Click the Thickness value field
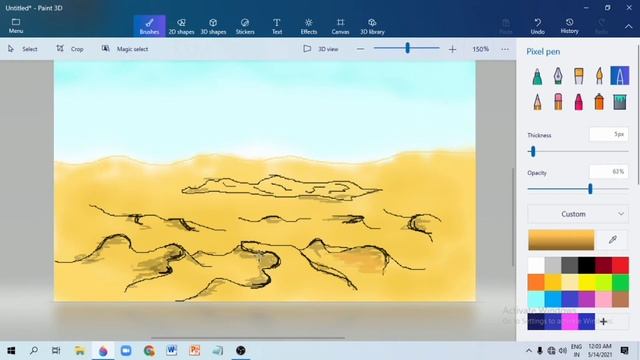The height and width of the screenshot is (360, 640). [609, 134]
